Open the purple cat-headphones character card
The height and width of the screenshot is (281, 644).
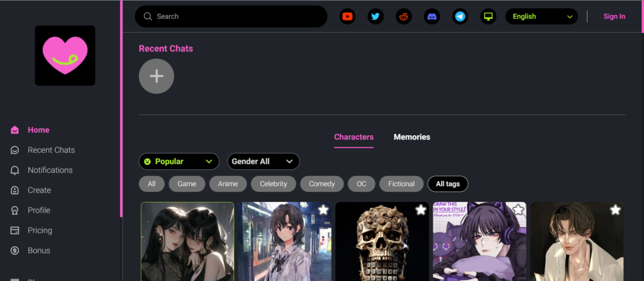click(x=479, y=241)
